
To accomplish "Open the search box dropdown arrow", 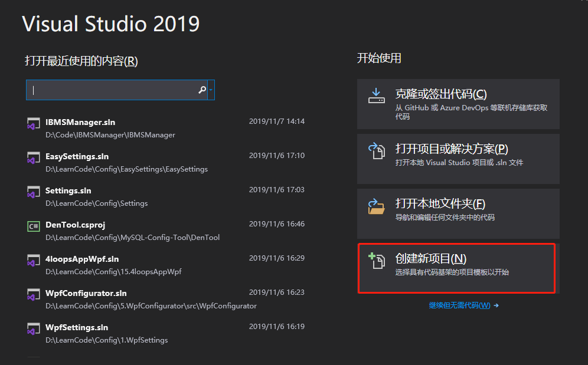I will pyautogui.click(x=211, y=90).
